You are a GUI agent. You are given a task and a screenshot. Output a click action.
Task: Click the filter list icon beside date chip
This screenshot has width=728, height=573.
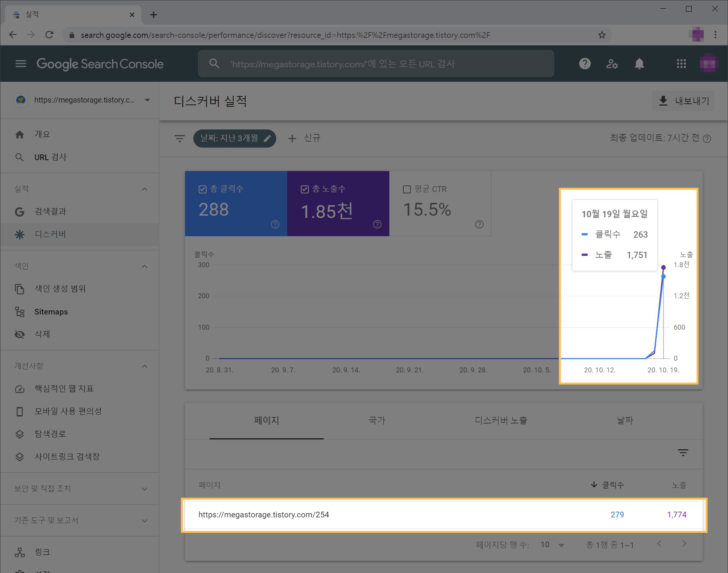pyautogui.click(x=180, y=138)
